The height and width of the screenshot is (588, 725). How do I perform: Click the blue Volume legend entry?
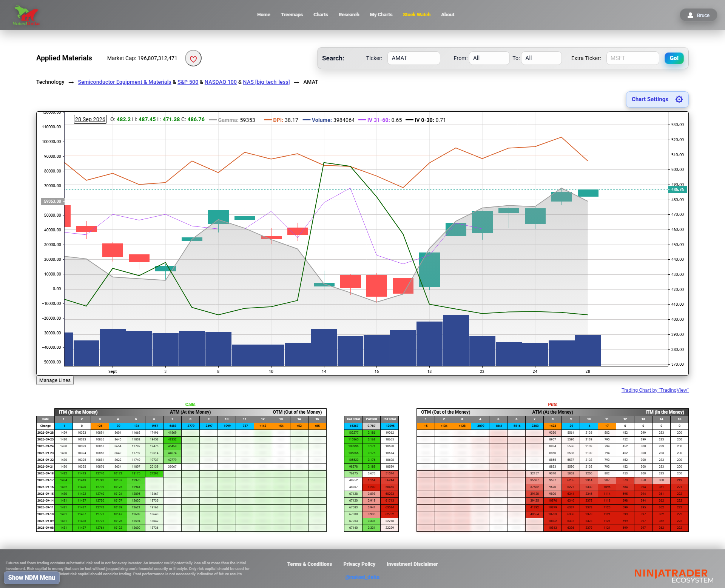[x=329, y=120]
